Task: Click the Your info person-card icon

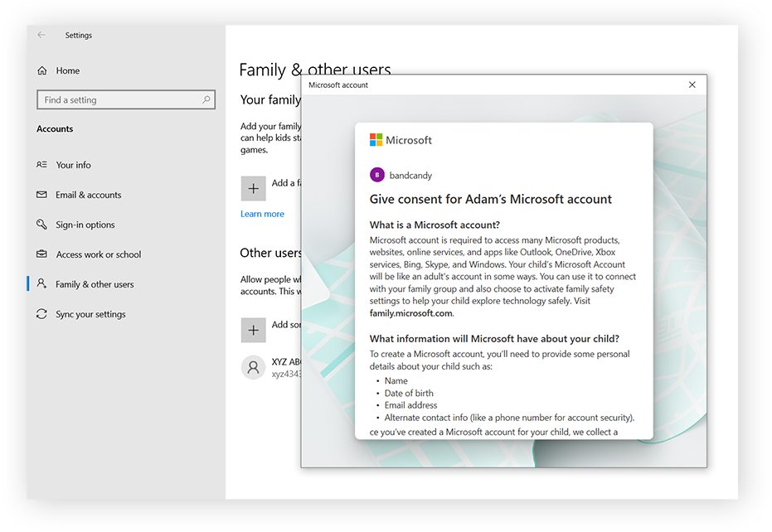Action: (41, 164)
